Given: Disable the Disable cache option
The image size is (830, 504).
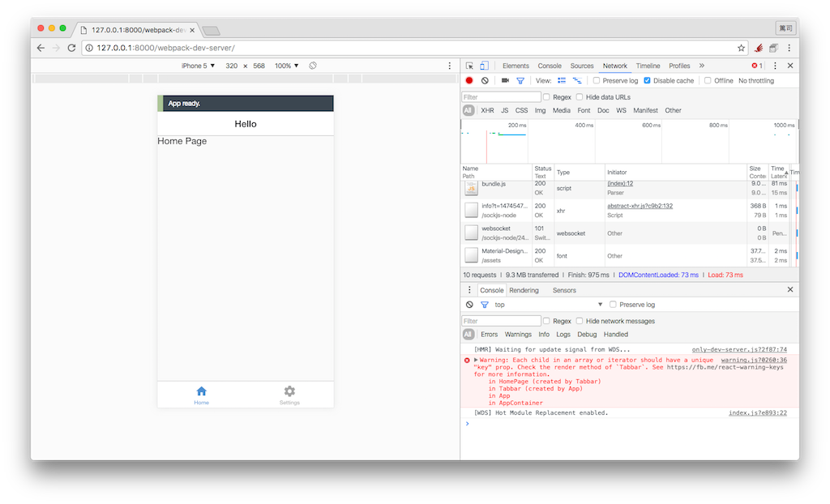Looking at the screenshot, I should point(646,80).
